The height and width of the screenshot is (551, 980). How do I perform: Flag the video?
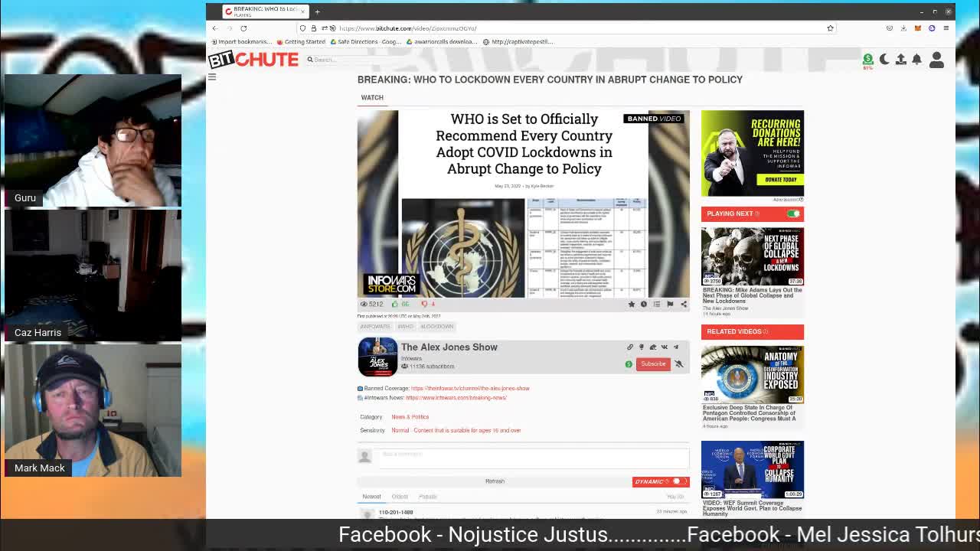(670, 304)
